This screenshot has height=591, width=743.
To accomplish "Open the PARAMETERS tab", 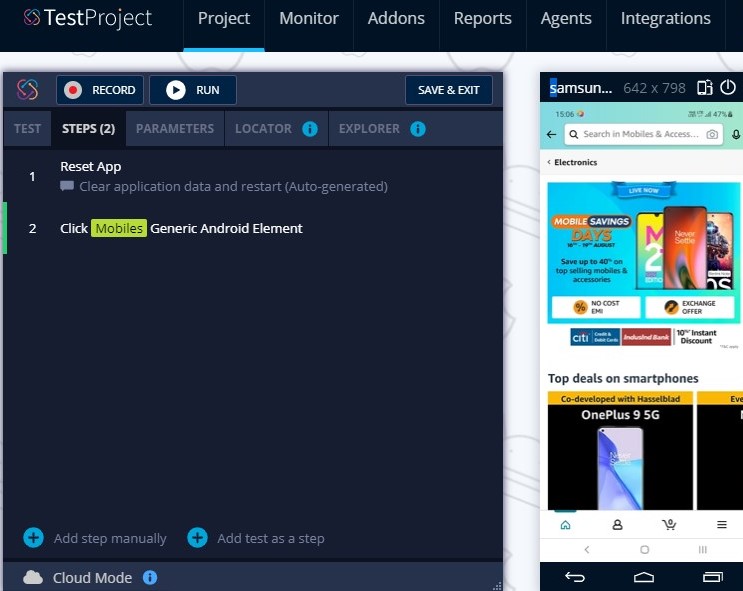I will pyautogui.click(x=175, y=129).
